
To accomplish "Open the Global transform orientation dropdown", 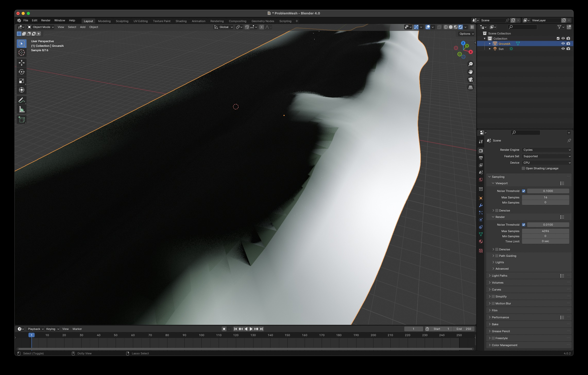I will [223, 27].
